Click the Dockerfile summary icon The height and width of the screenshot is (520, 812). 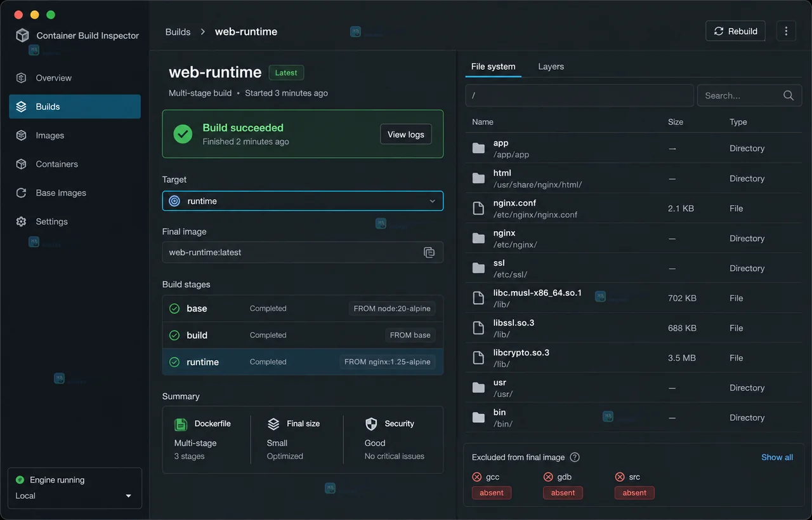(181, 424)
